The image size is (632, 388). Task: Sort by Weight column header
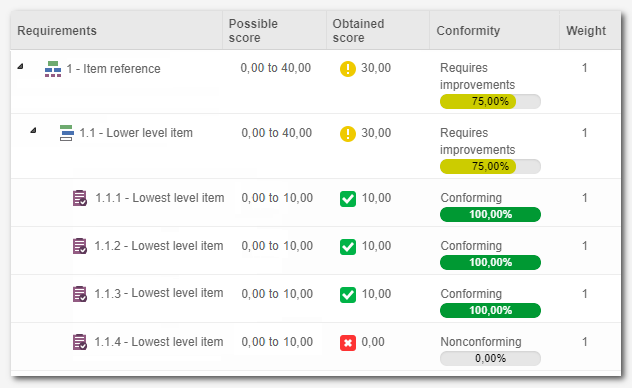pos(590,31)
